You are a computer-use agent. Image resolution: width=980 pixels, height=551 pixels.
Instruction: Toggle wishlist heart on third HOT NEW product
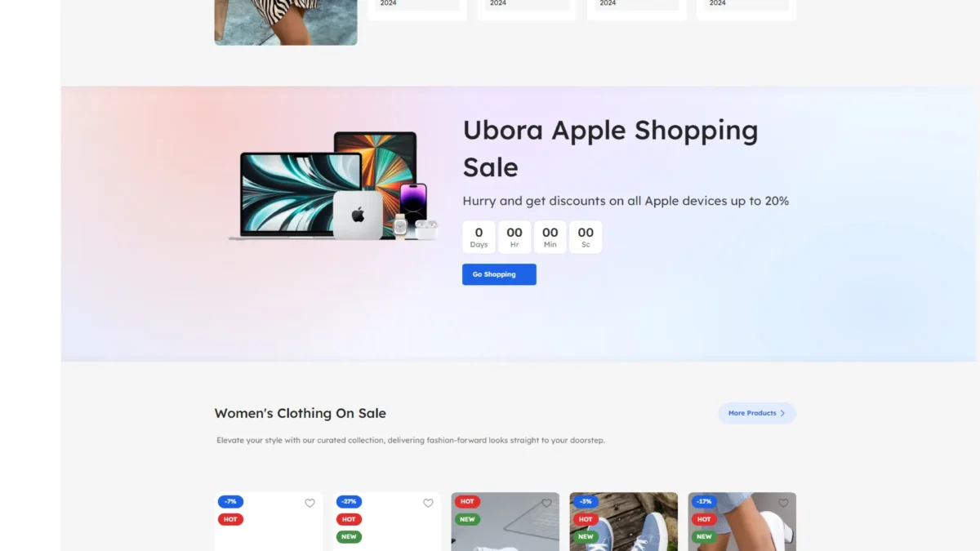pyautogui.click(x=546, y=503)
